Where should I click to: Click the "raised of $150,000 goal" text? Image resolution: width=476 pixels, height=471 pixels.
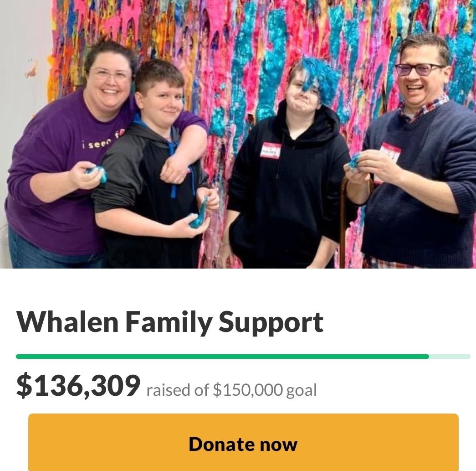[x=232, y=390]
